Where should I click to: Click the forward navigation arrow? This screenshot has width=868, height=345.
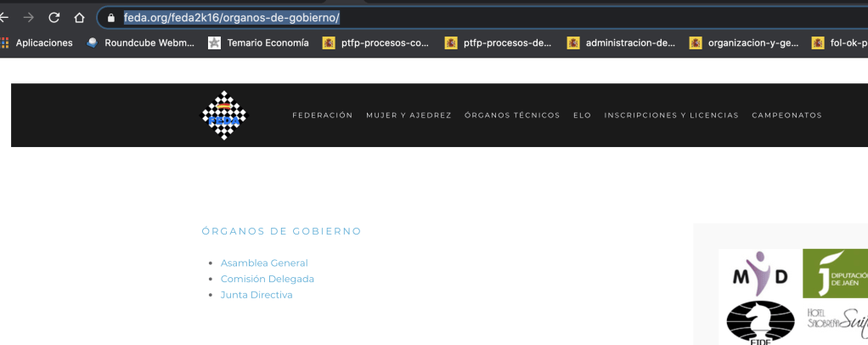pyautogui.click(x=29, y=18)
